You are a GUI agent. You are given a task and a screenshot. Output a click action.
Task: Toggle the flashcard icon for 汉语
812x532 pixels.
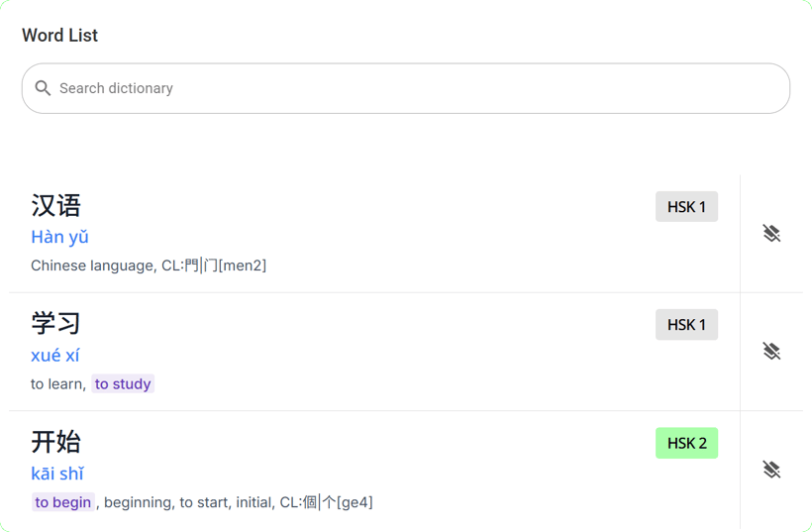click(x=771, y=234)
